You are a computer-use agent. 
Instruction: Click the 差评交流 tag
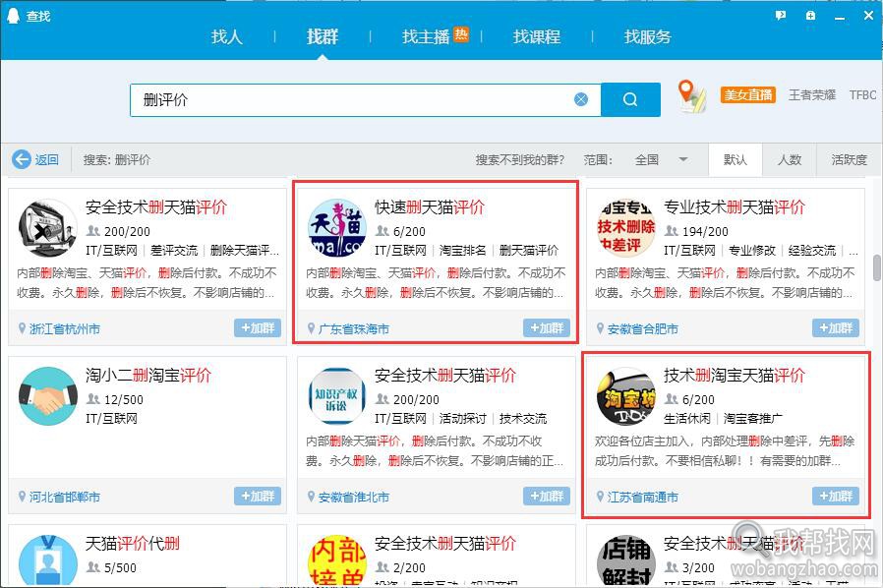174,251
